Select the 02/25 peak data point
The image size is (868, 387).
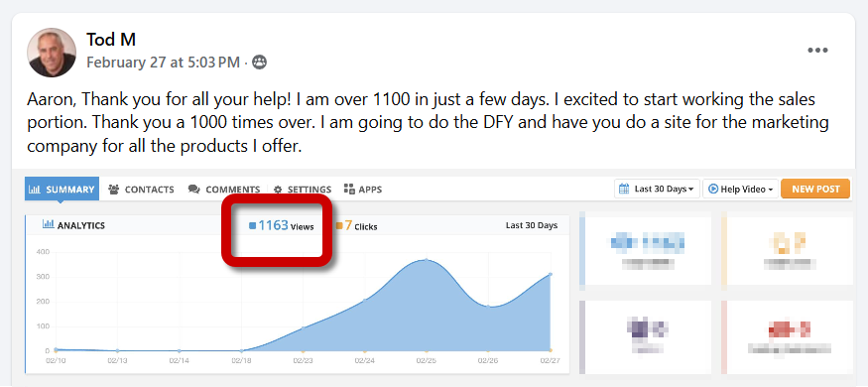pos(427,260)
